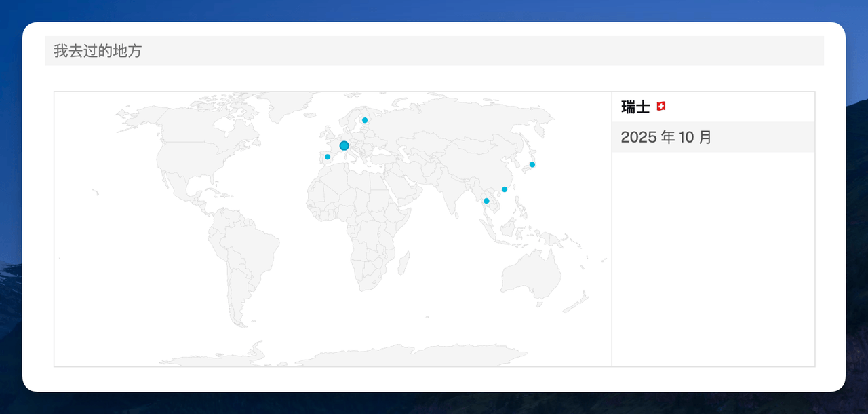Select the 瑞士 country heading

[633, 107]
